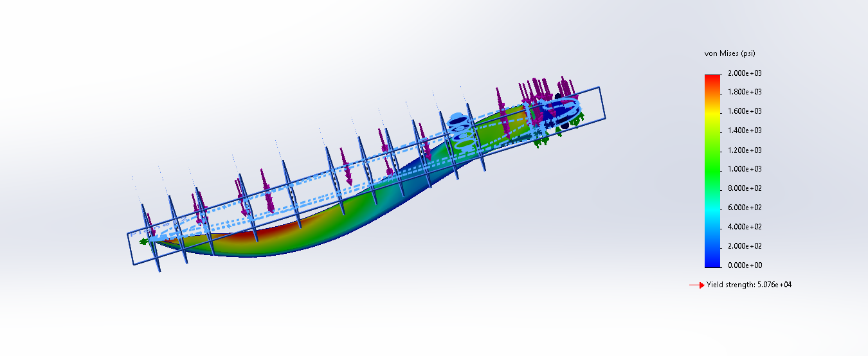Click the 1.200e+03 legend value
The height and width of the screenshot is (356, 868).
tap(745, 150)
